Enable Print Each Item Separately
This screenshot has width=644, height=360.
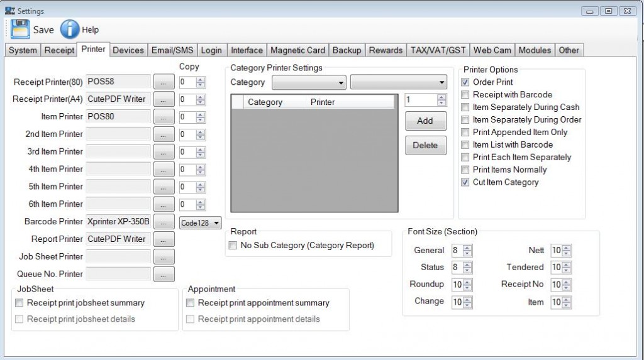[465, 157]
